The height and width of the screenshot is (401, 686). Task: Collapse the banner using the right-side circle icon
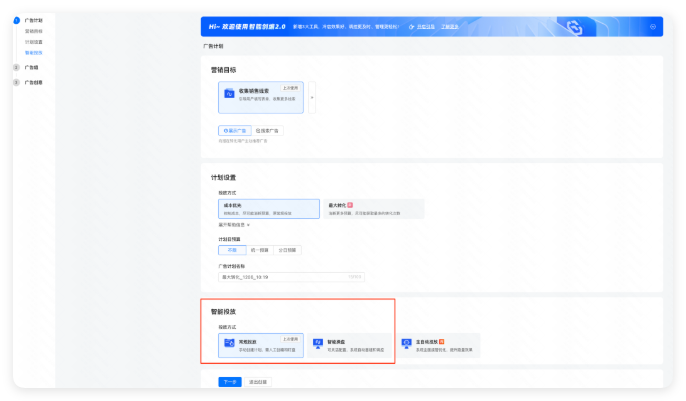(x=652, y=27)
